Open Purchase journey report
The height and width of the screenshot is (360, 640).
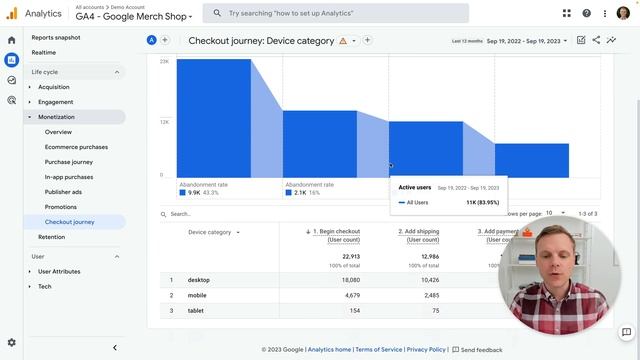coord(69,162)
